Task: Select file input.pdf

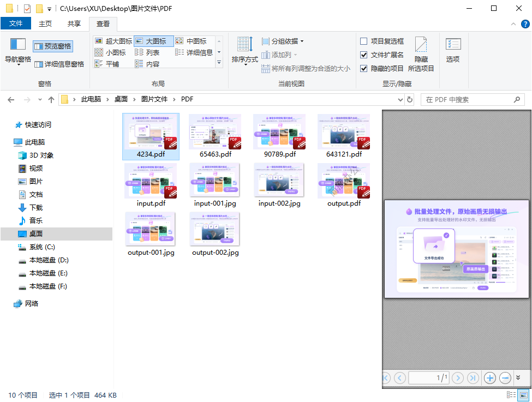Action: (151, 185)
